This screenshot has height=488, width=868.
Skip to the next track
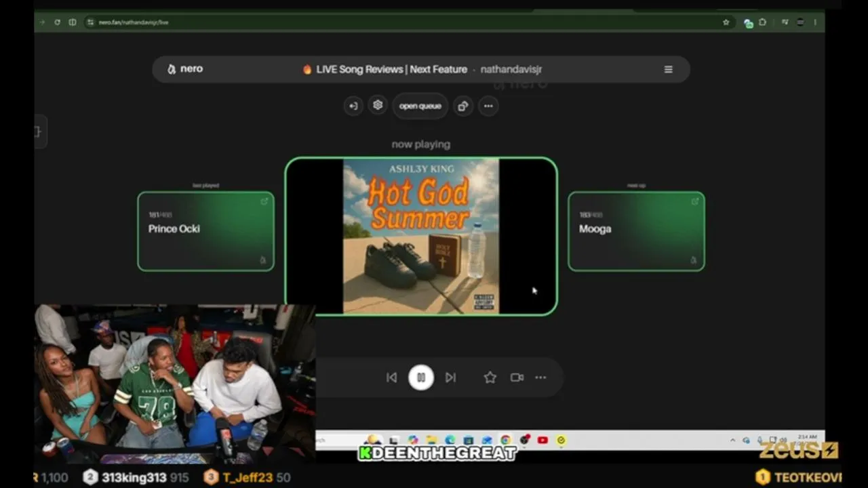(451, 378)
